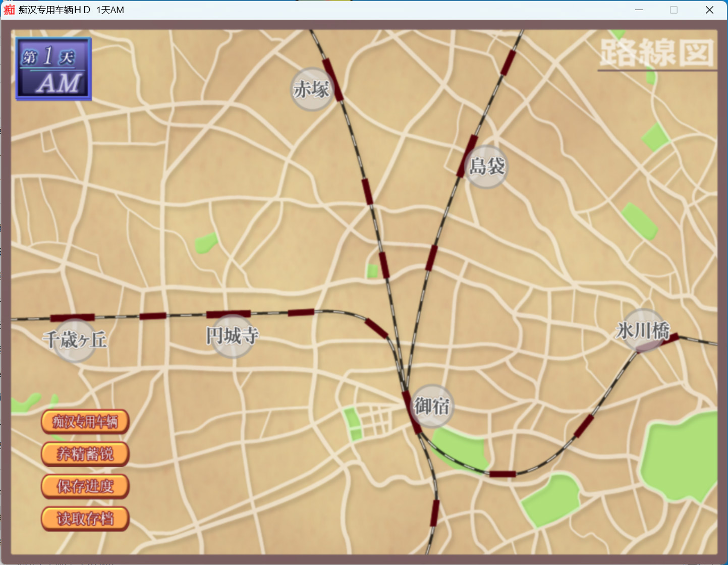Close the game window

tap(709, 10)
